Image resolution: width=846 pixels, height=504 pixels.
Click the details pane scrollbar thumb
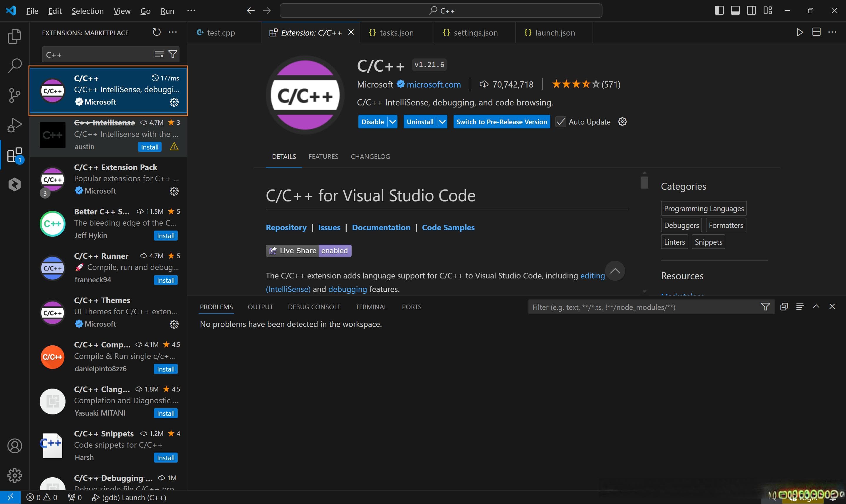click(x=644, y=182)
